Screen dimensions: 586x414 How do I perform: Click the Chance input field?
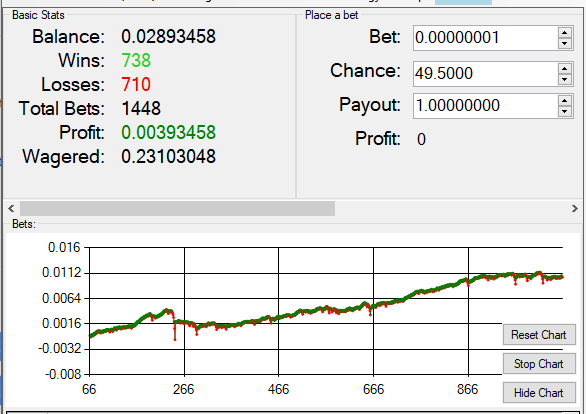click(486, 74)
